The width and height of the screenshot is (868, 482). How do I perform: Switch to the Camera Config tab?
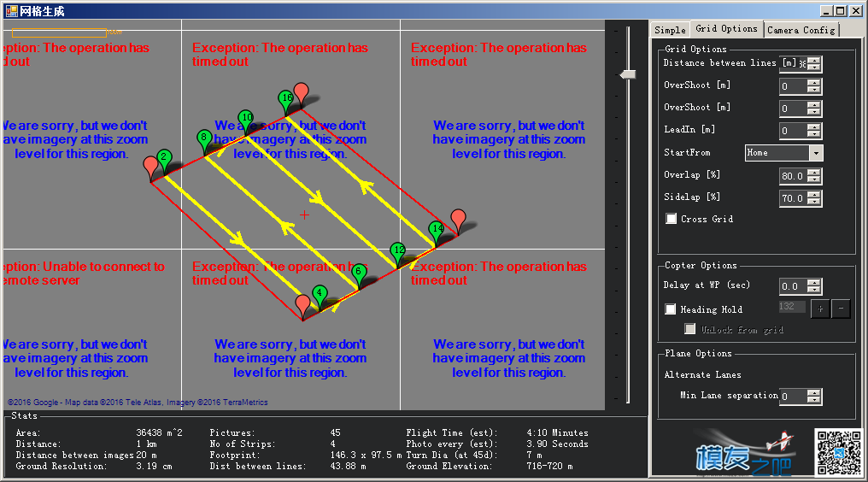point(801,30)
